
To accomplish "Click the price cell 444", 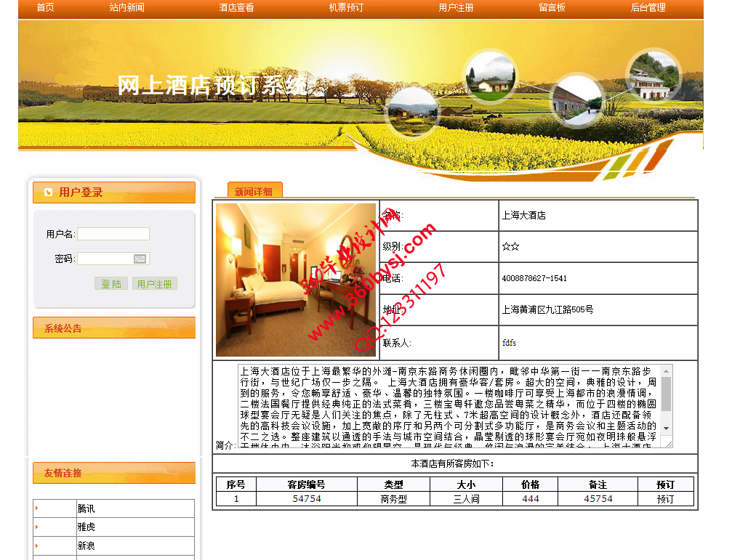I will click(531, 499).
